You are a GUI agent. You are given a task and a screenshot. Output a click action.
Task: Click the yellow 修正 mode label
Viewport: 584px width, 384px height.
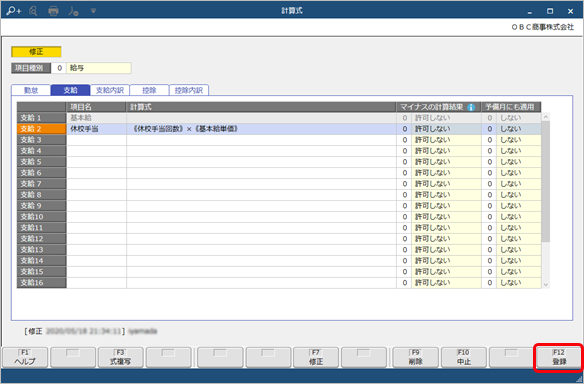coord(36,51)
